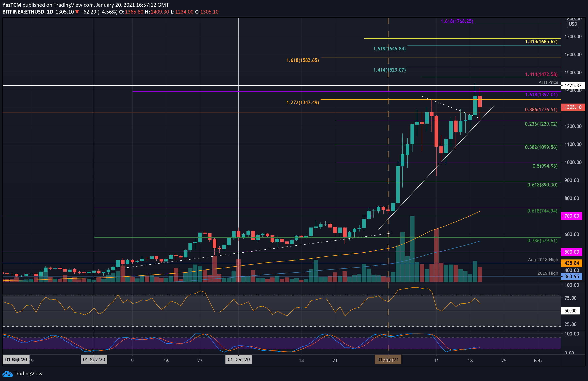The height and width of the screenshot is (381, 588).
Task: Click the 0.886(1276.51) Fibonacci label
Action: pos(541,109)
